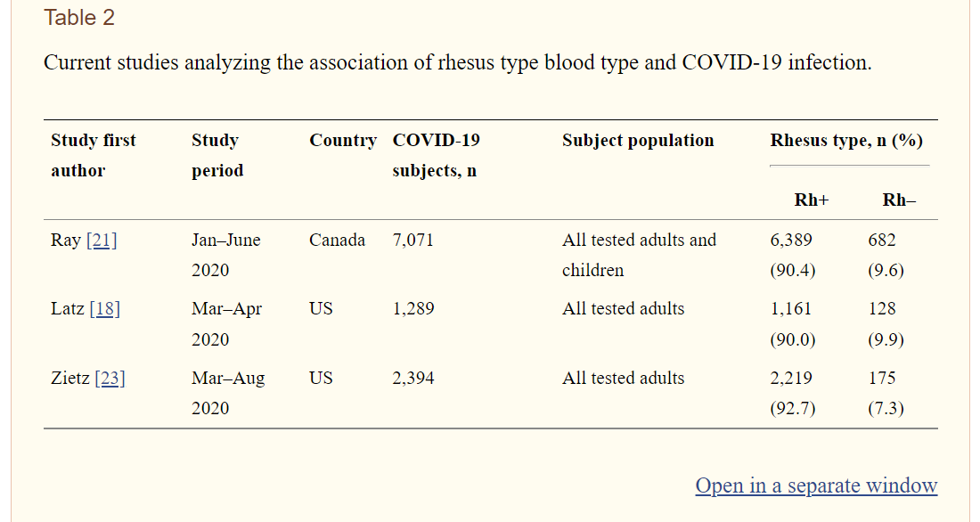Image resolution: width=980 pixels, height=522 pixels.
Task: Click the 'Rhesus type, n (%)' header
Action: [x=846, y=141]
